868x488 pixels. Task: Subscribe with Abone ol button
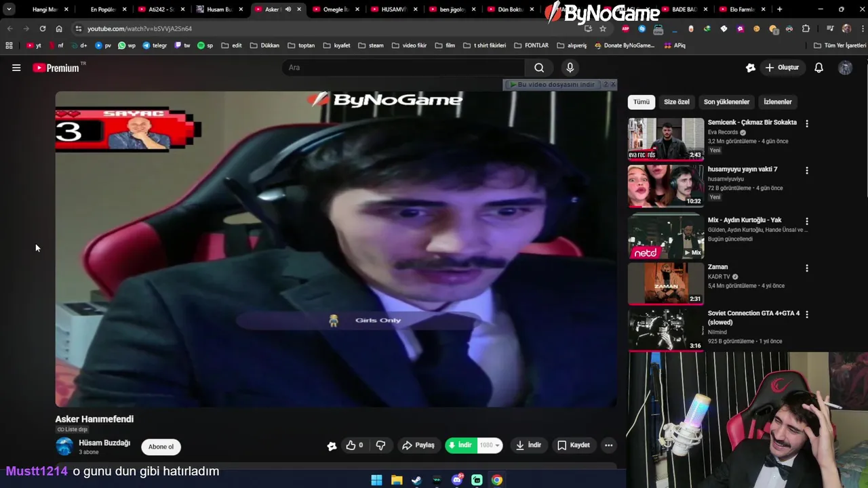(x=161, y=447)
